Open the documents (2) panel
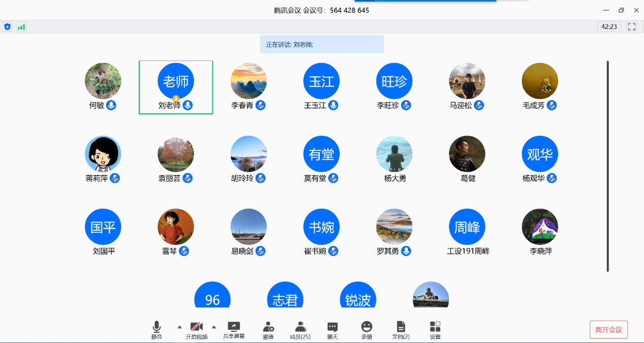This screenshot has width=644, height=343. tap(401, 329)
